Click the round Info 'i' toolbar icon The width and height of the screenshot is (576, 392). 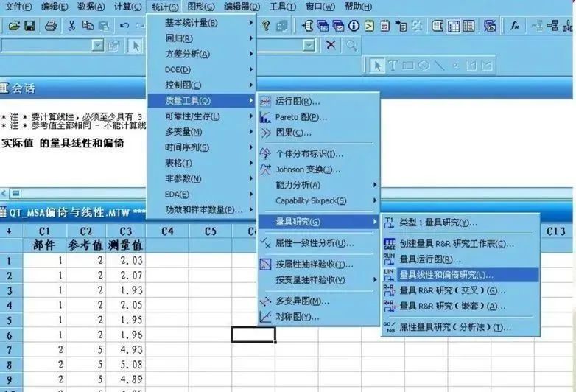click(354, 26)
